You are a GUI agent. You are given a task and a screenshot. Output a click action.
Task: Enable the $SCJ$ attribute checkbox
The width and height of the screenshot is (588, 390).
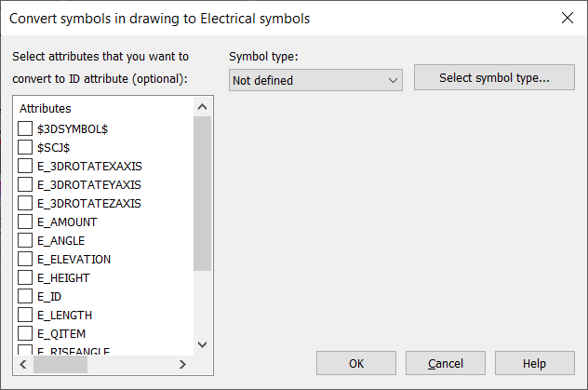click(x=25, y=147)
